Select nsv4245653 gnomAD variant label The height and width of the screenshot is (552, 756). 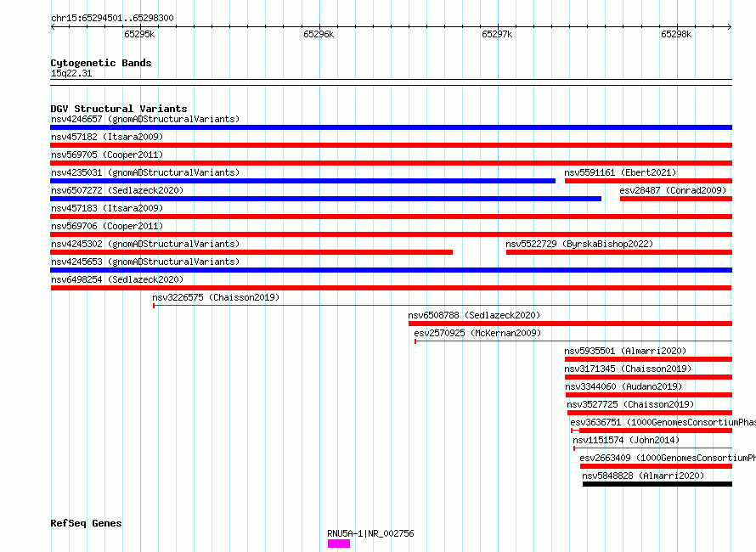pyautogui.click(x=145, y=262)
